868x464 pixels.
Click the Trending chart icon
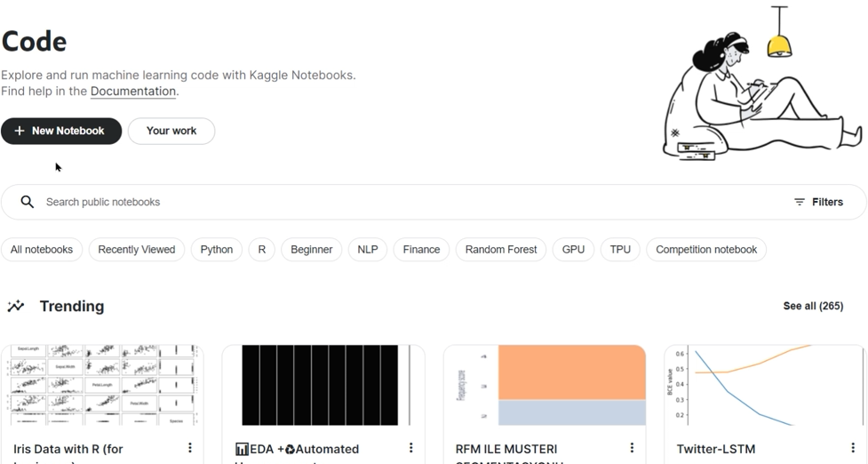coord(16,307)
